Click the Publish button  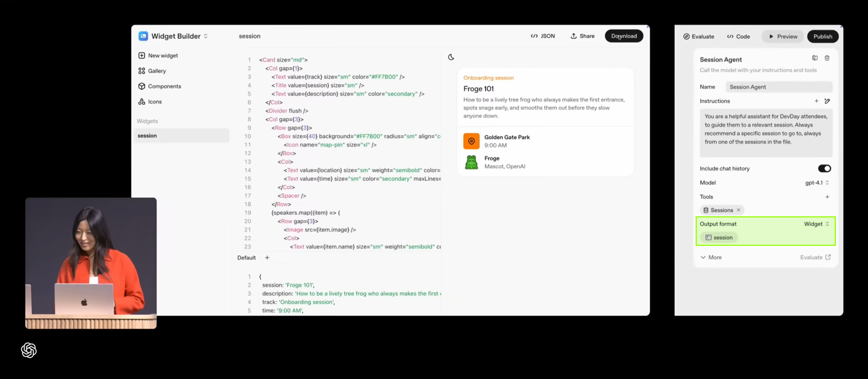(823, 36)
